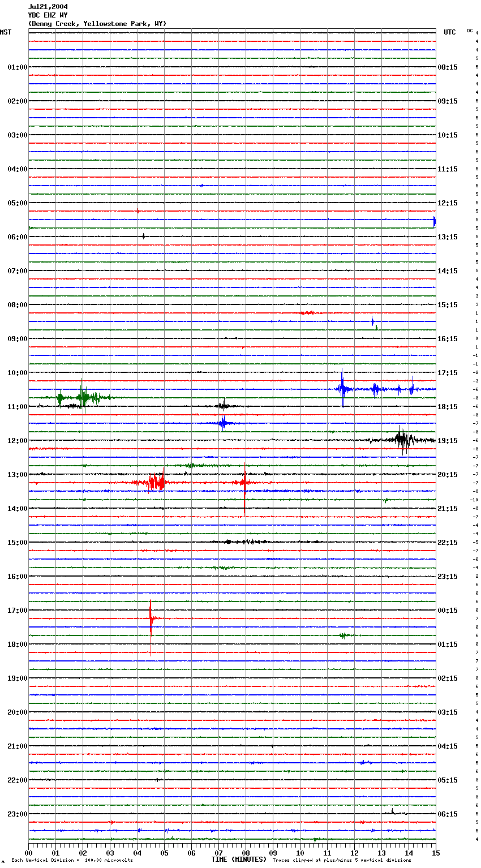The height and width of the screenshot is (868, 481).
Task: Select the 08:00 MST time label
Action: point(18,305)
